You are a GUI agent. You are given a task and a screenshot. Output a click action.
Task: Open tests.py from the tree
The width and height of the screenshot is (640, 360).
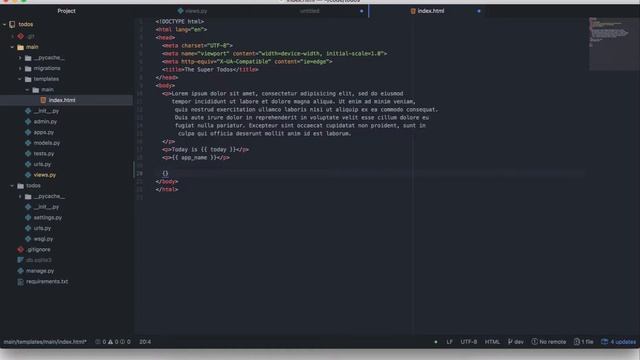[x=44, y=153]
